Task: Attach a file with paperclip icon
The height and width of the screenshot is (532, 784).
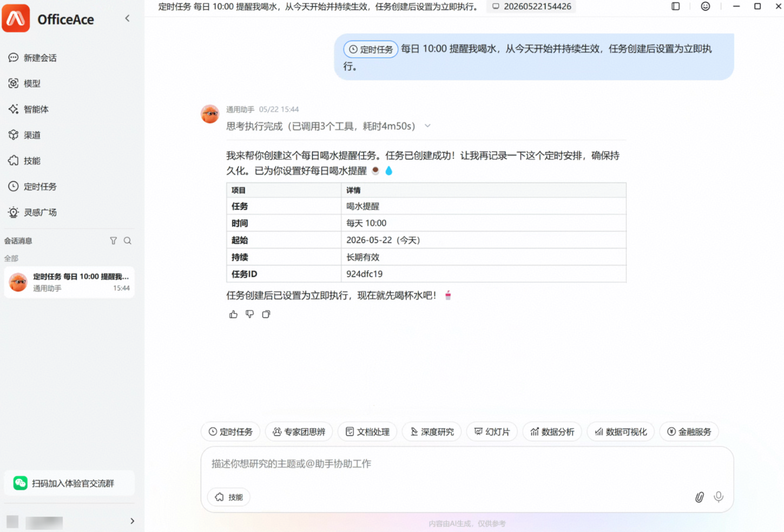Action: [x=700, y=497]
